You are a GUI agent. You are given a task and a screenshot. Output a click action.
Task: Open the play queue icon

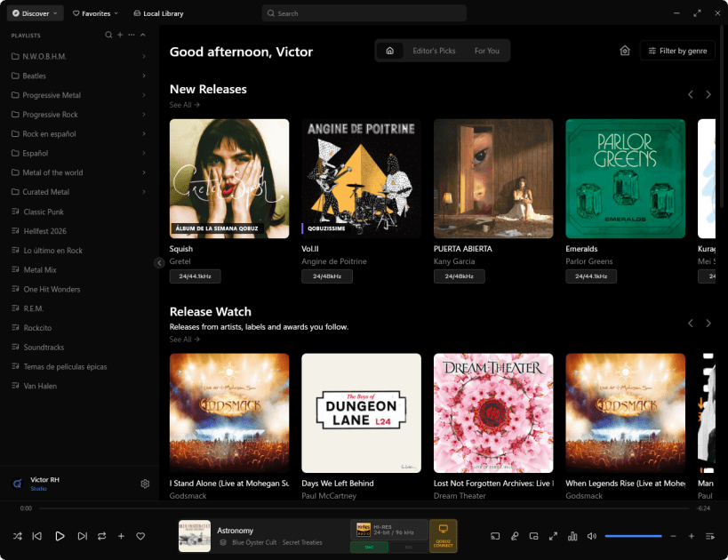click(x=710, y=536)
